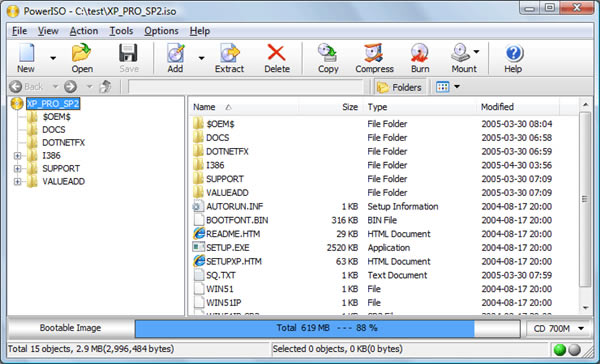Open the view mode dropdown arrow
The height and width of the screenshot is (364, 600).
point(457,87)
